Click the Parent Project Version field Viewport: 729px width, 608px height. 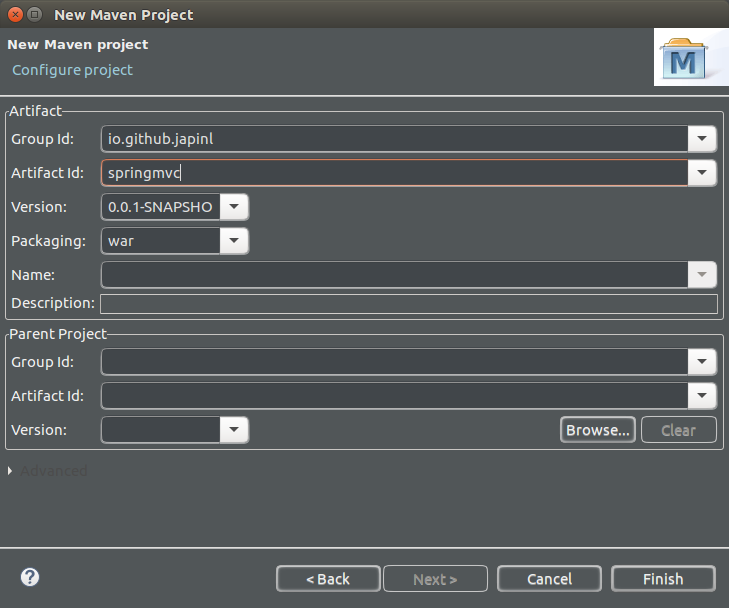[160, 430]
